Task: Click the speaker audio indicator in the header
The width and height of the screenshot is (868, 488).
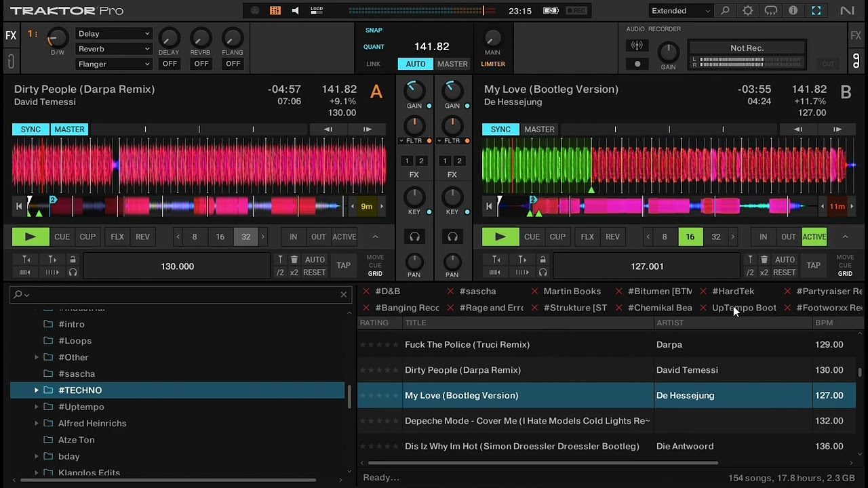Action: click(295, 11)
